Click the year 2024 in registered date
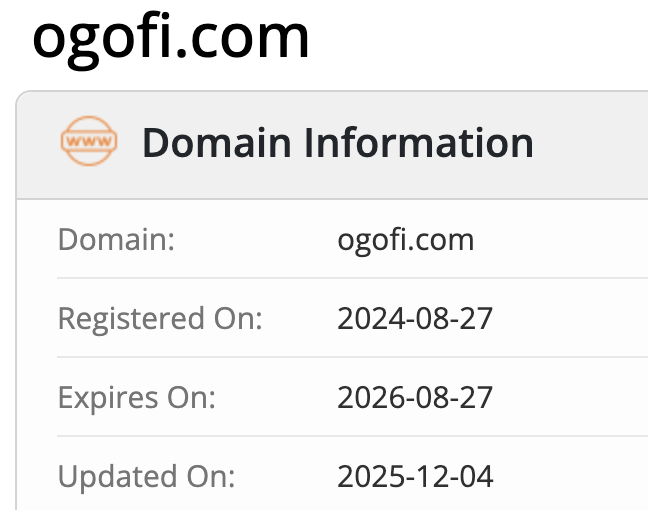 click(x=367, y=319)
